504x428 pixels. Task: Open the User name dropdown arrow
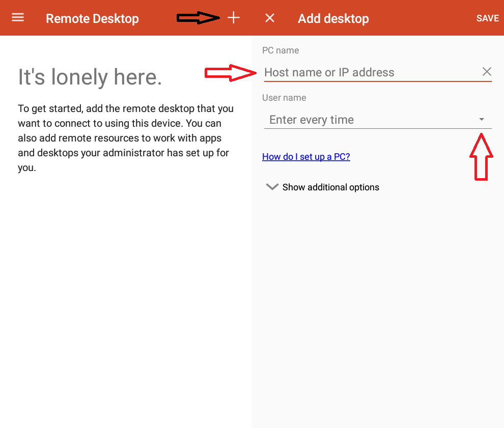pos(481,119)
